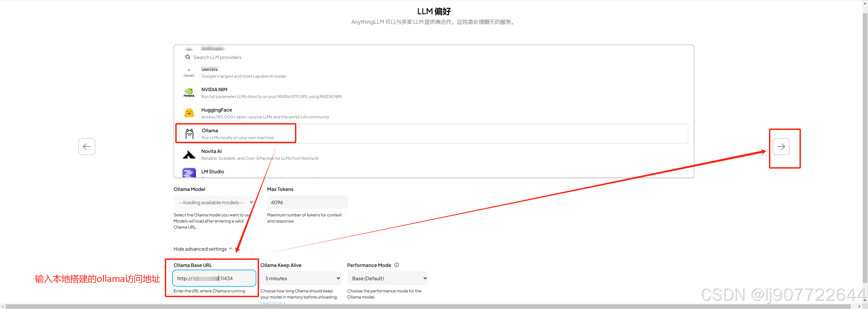This screenshot has width=868, height=309.
Task: Select the Gemini provider logo
Action: coord(189,73)
